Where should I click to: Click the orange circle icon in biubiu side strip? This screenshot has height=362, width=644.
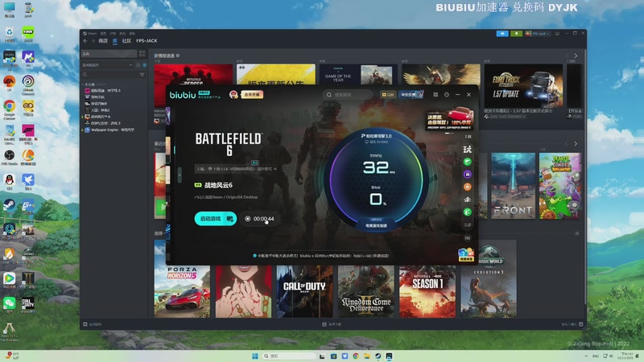pos(468,187)
